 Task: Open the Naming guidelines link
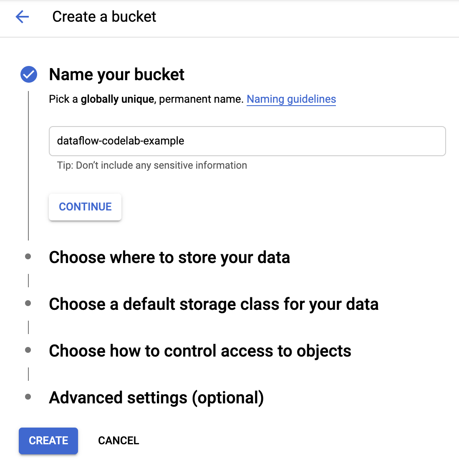[291, 99]
